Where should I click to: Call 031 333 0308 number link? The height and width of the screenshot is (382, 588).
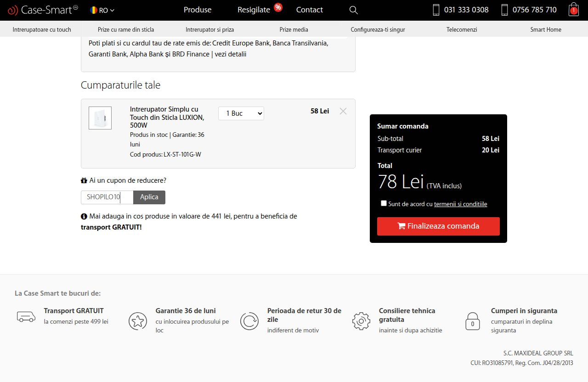coord(466,10)
